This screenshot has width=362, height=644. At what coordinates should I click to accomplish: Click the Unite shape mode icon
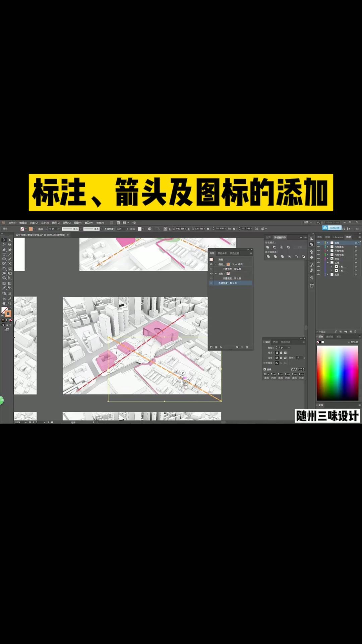(x=267, y=247)
